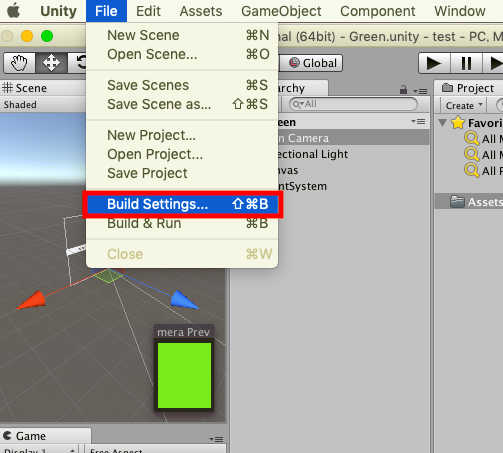Click the green Camera Preview thumbnail
Image resolution: width=503 pixels, height=453 pixels.
(x=184, y=375)
